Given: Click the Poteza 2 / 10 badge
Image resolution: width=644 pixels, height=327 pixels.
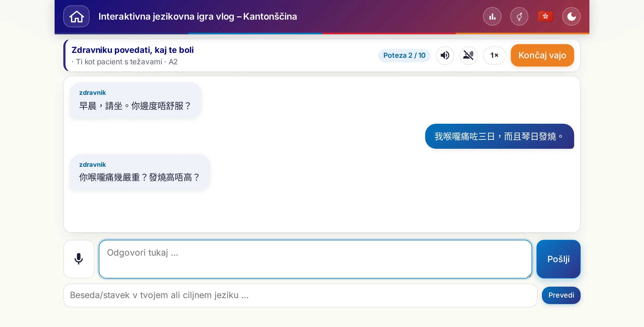Looking at the screenshot, I should (404, 55).
